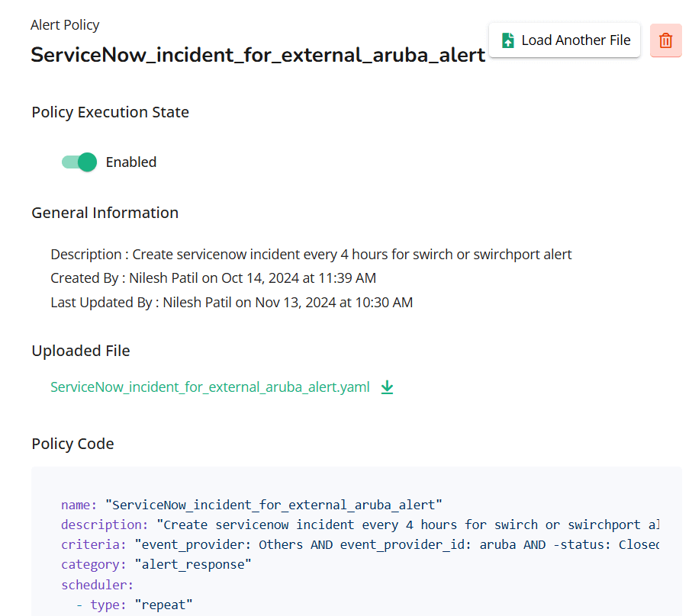The image size is (692, 616).
Task: Click the "scheduler:" key in policy code
Action: tap(97, 585)
